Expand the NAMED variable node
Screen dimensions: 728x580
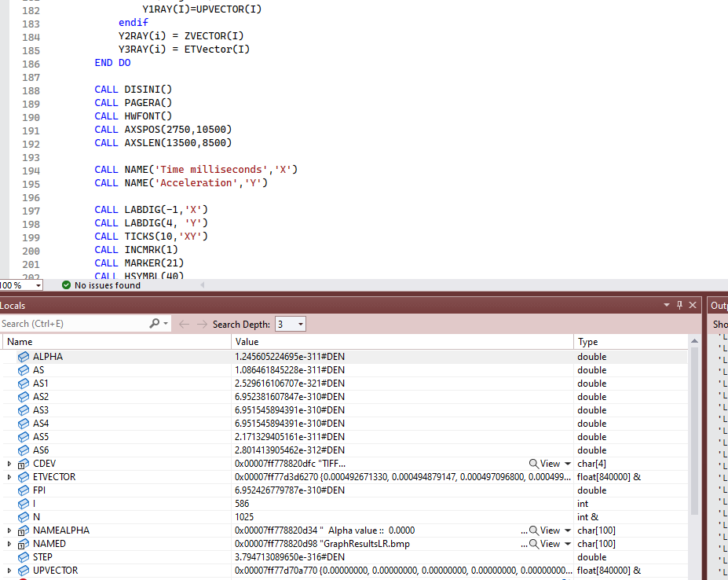(x=9, y=544)
